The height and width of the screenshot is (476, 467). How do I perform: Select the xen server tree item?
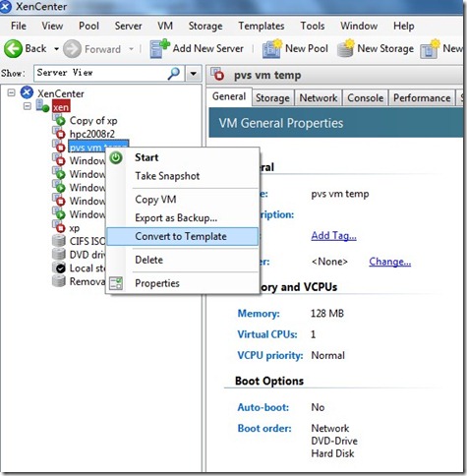(x=61, y=107)
